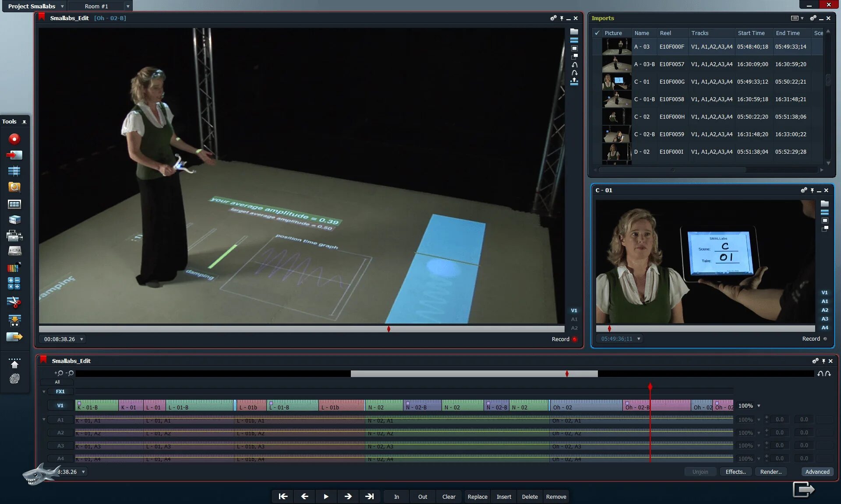Click the Unjoin button in timeline
Viewport: 841px width, 504px height.
700,472
